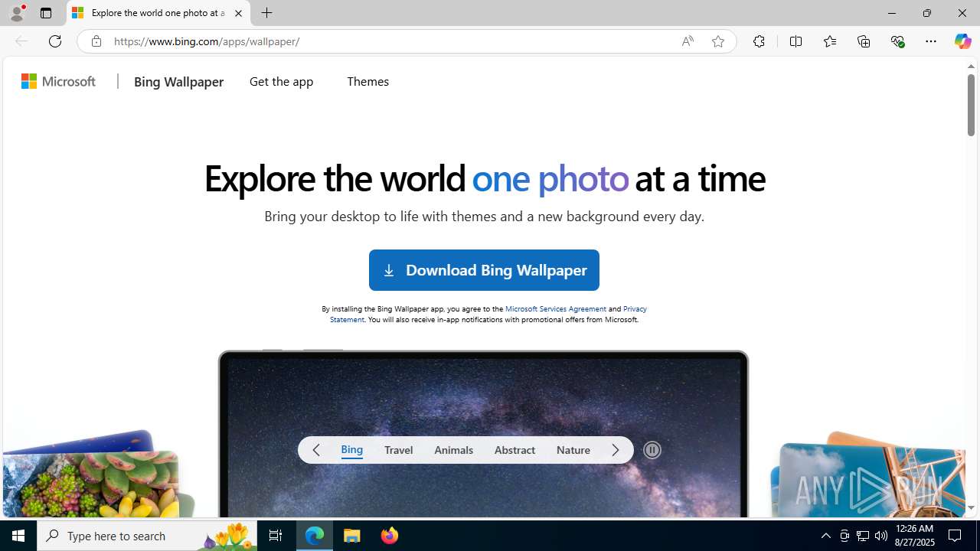Pause the wallpaper slideshow
Image resolution: width=980 pixels, height=551 pixels.
(x=652, y=450)
